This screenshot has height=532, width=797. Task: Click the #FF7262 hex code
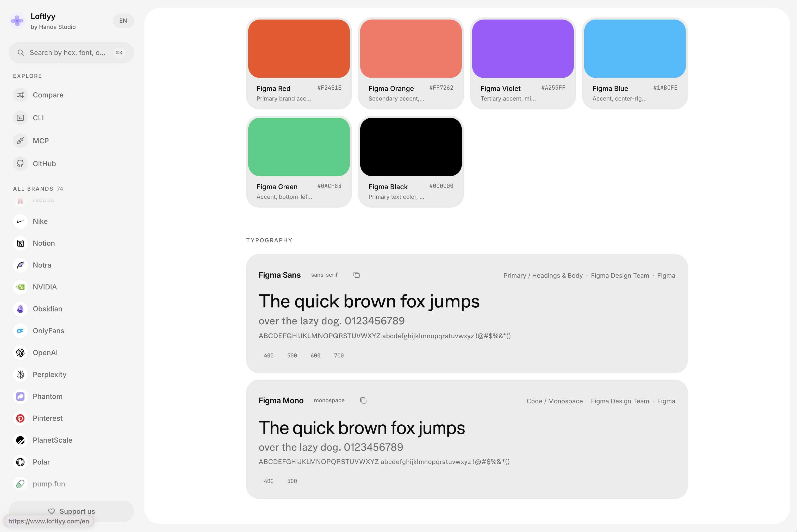tap(441, 88)
